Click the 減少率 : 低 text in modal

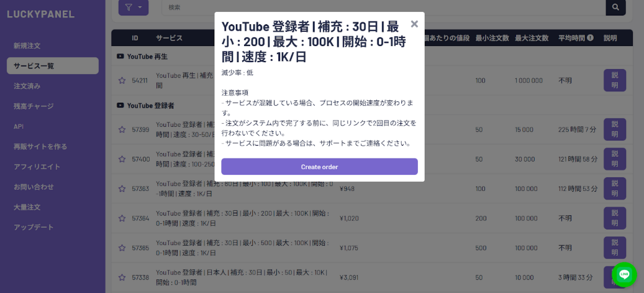click(x=237, y=73)
